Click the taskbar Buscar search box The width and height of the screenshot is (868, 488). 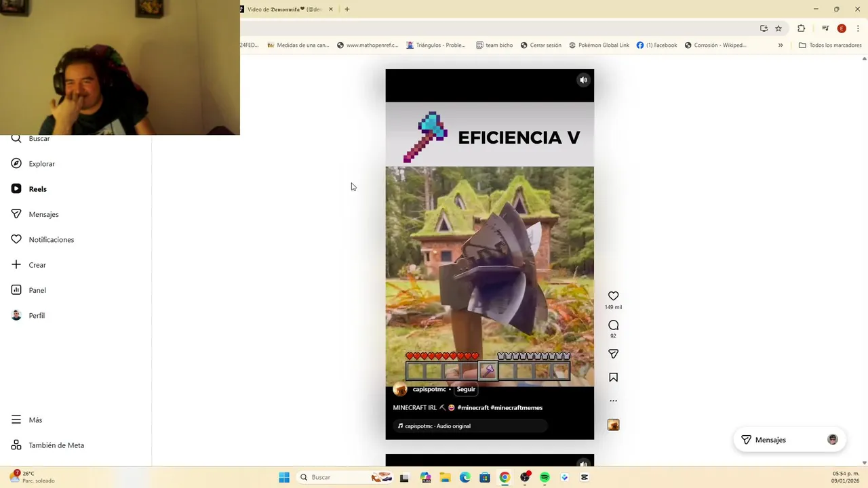coord(346,477)
